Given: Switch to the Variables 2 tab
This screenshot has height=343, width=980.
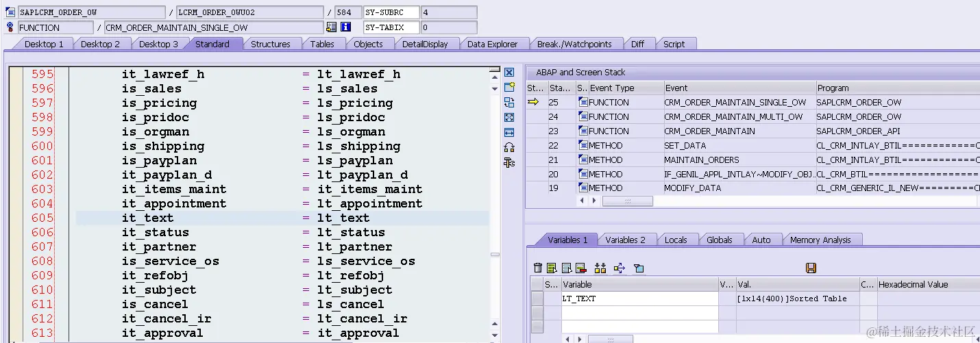Looking at the screenshot, I should click(625, 240).
